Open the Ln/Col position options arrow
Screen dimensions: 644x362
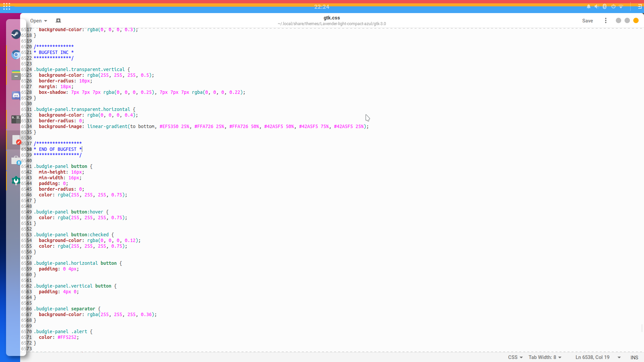point(619,357)
